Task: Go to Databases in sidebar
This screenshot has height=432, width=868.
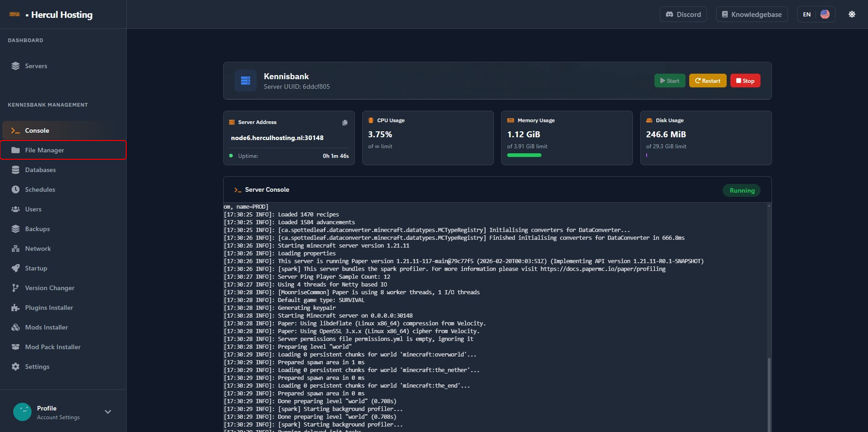Action: [40, 170]
